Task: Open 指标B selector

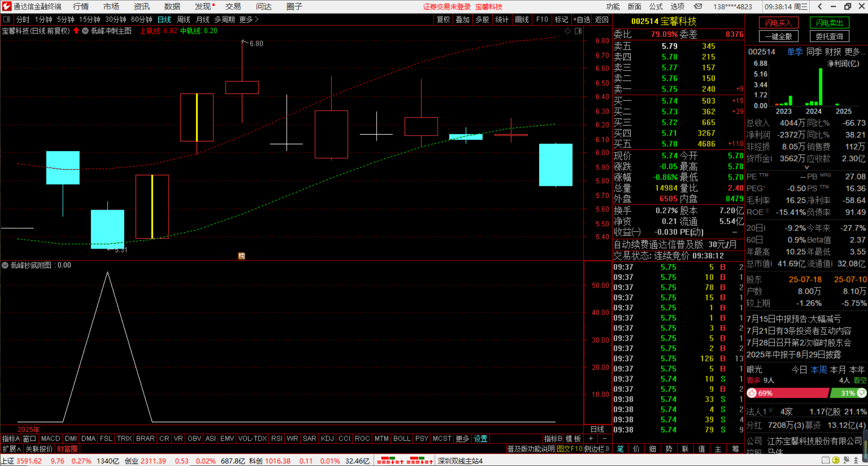Action: 553,438
